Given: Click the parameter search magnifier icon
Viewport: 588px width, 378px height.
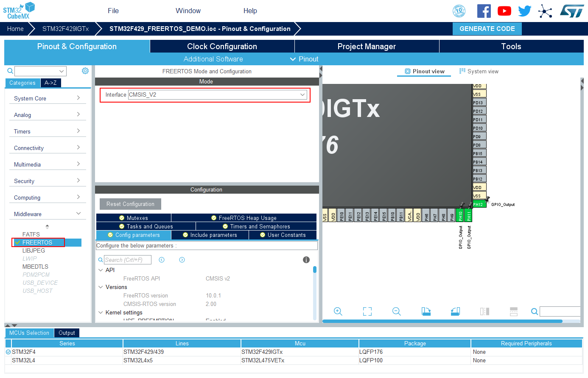Looking at the screenshot, I should [101, 260].
